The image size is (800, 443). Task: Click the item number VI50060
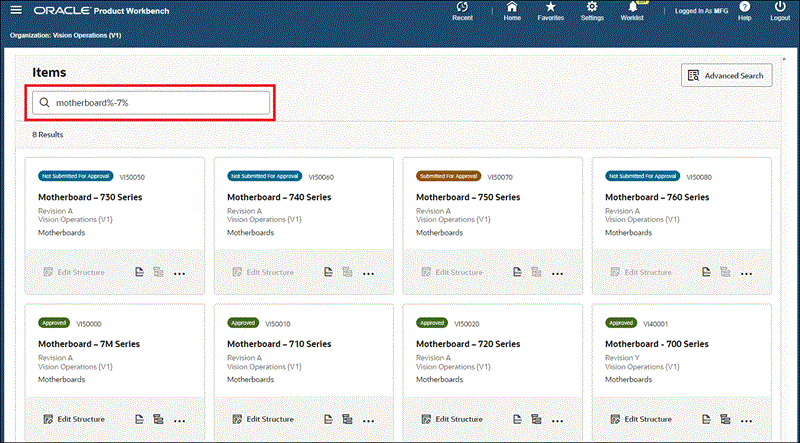(321, 177)
